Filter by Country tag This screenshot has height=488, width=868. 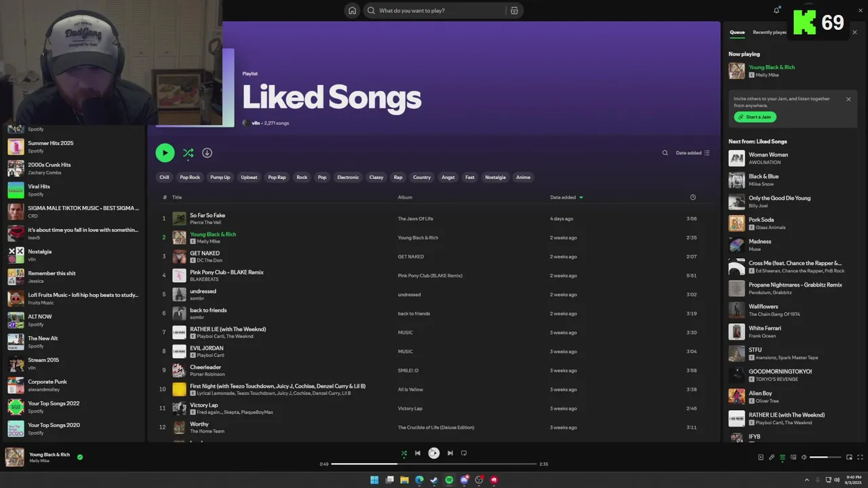422,177
